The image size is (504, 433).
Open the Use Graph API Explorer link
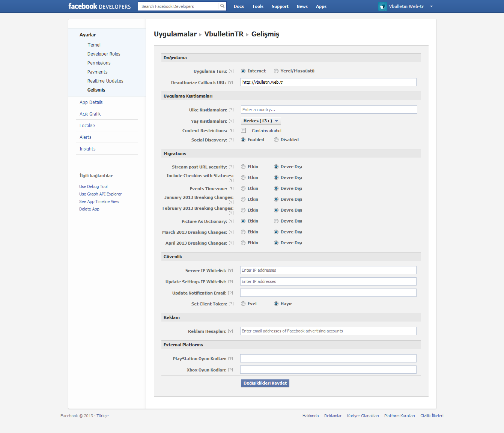100,194
